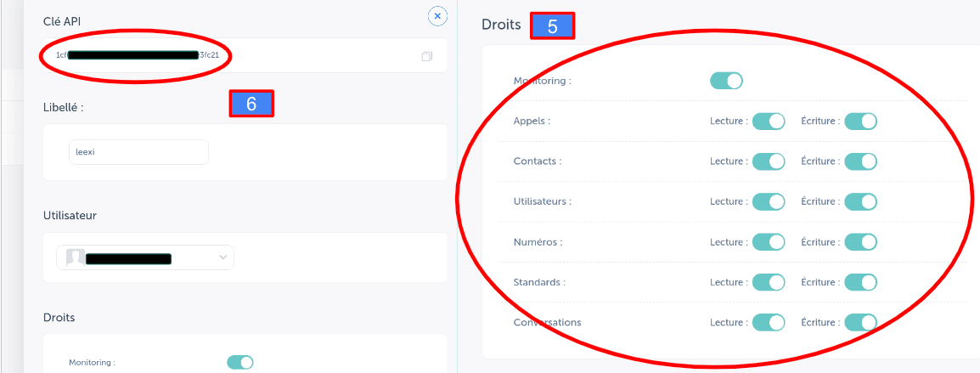
Task: Close the API key panel
Action: pos(437,16)
